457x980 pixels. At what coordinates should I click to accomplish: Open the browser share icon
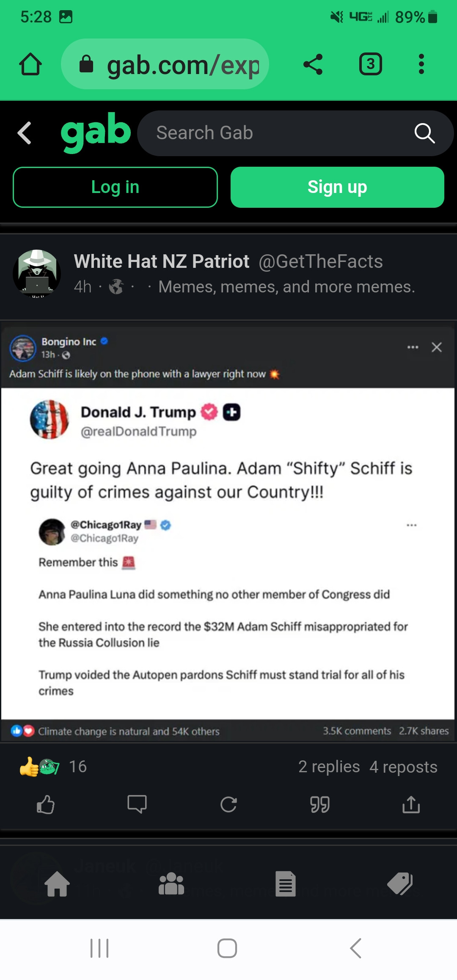click(x=313, y=64)
